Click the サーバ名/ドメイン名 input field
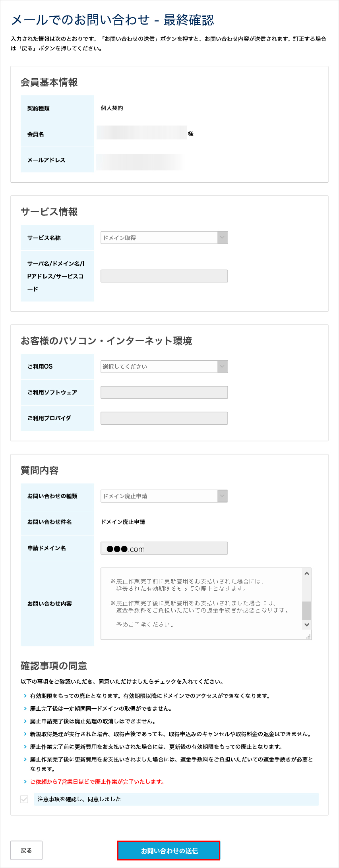This screenshot has width=339, height=868. coord(164,276)
